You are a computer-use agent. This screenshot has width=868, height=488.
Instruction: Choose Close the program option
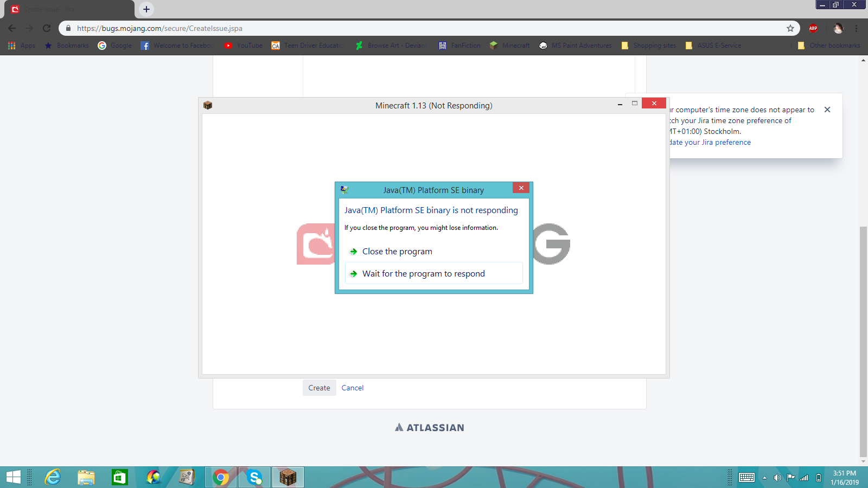pyautogui.click(x=434, y=252)
